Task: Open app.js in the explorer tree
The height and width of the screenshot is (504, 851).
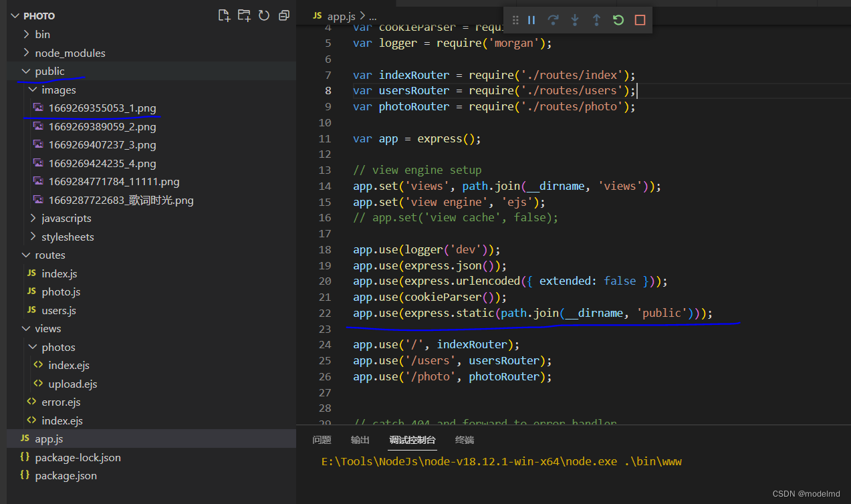Action: click(152, 438)
